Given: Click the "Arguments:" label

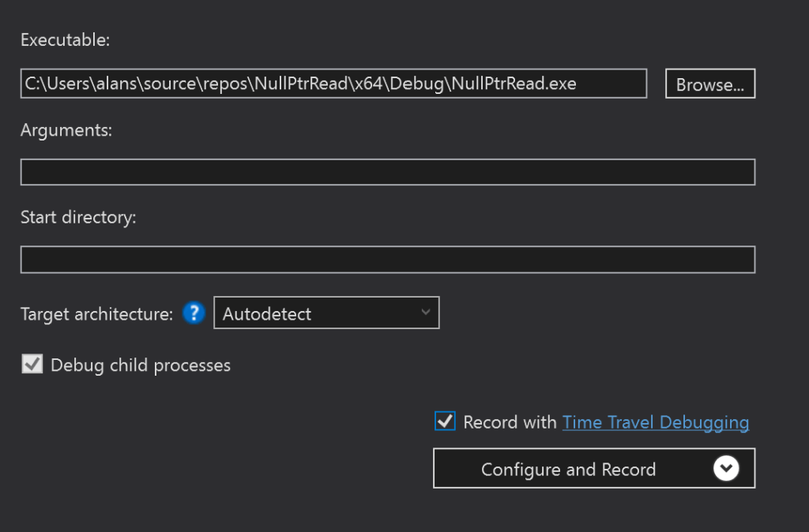Looking at the screenshot, I should (x=66, y=130).
